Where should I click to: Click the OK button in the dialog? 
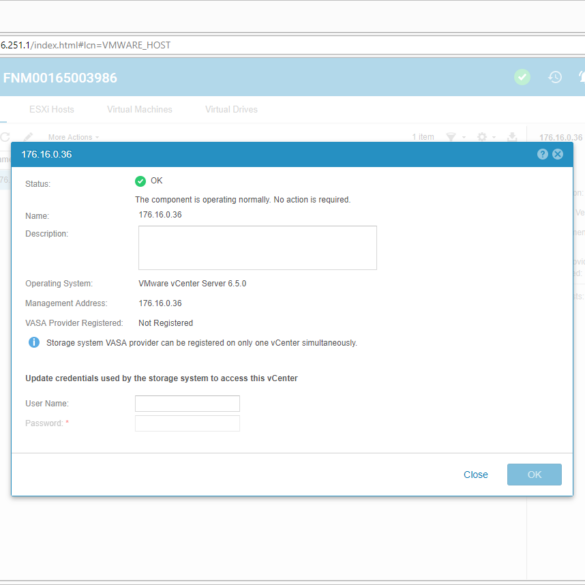(x=534, y=475)
